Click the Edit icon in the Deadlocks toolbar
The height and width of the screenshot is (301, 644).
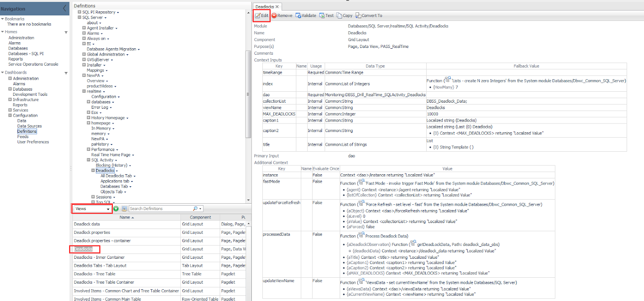point(258,16)
